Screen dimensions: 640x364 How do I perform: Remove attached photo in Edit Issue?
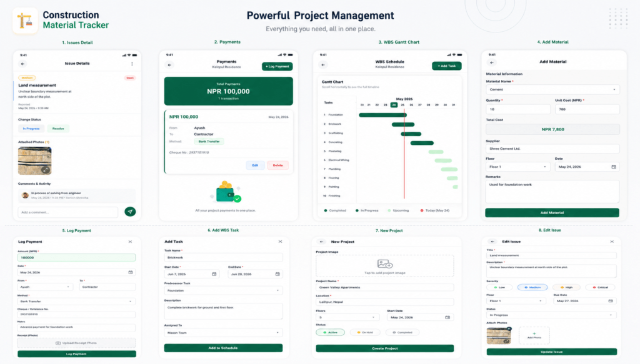click(x=509, y=328)
